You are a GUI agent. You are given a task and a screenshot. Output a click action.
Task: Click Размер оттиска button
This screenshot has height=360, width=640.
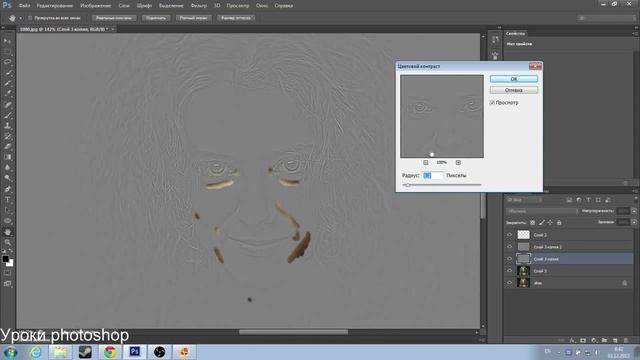[236, 18]
